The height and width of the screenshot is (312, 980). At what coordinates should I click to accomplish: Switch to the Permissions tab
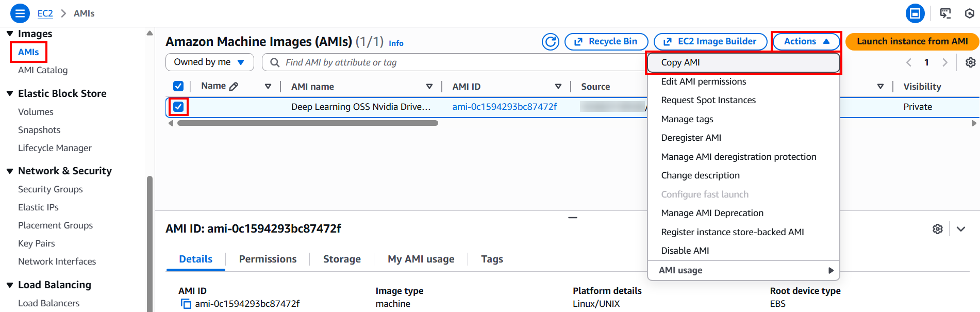[x=268, y=259]
